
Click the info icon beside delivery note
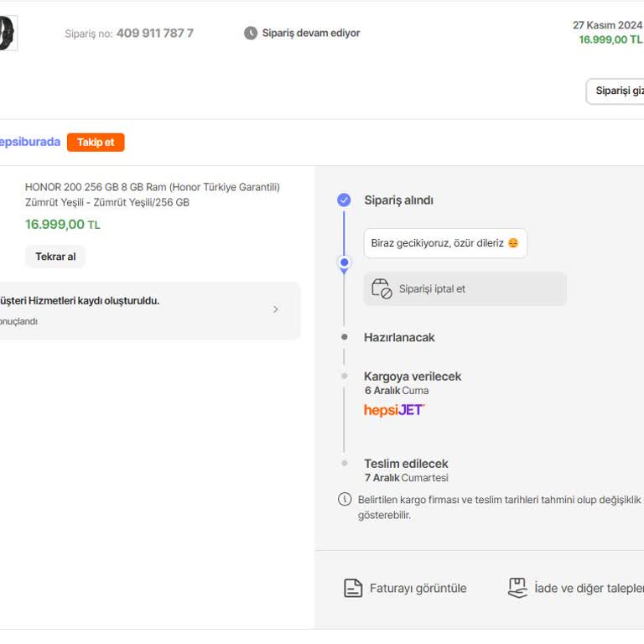click(344, 500)
